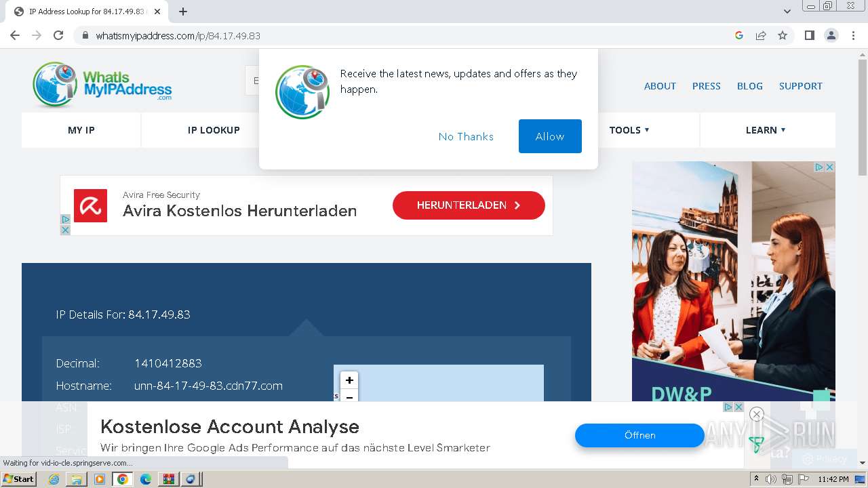The image size is (868, 488).
Task: Open the Chrome profile avatar
Action: [x=831, y=35]
